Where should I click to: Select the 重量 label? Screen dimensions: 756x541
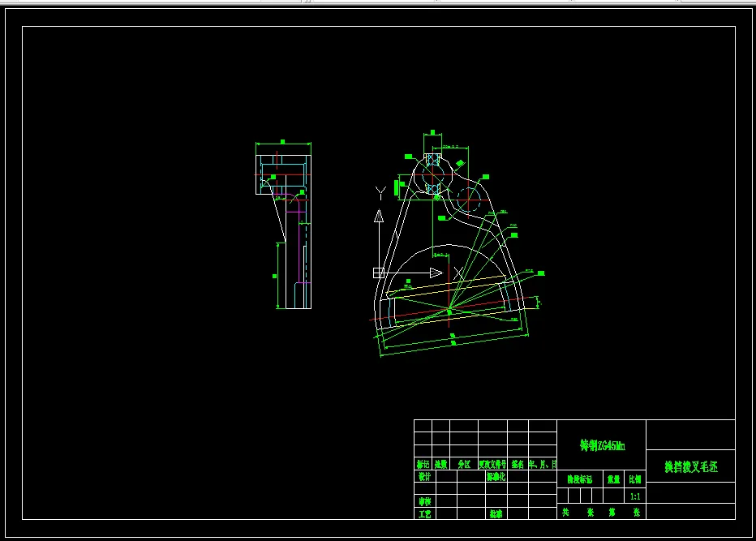coord(613,479)
